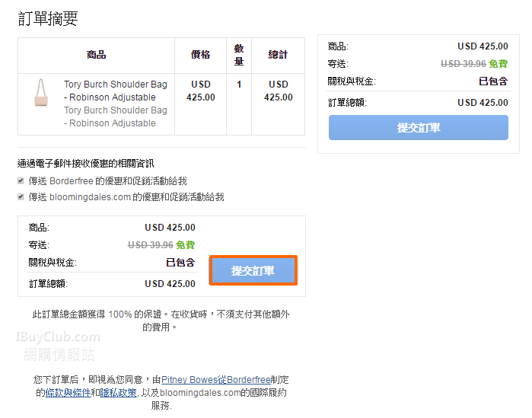532x418 pixels.
Task: Open 隱私政策 privacy policy link
Action: click(119, 393)
